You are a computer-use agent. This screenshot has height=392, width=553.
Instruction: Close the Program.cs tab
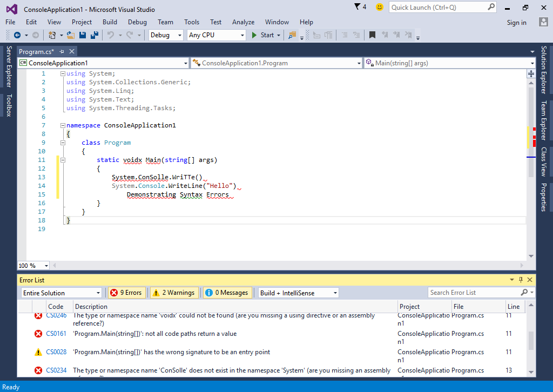[72, 51]
